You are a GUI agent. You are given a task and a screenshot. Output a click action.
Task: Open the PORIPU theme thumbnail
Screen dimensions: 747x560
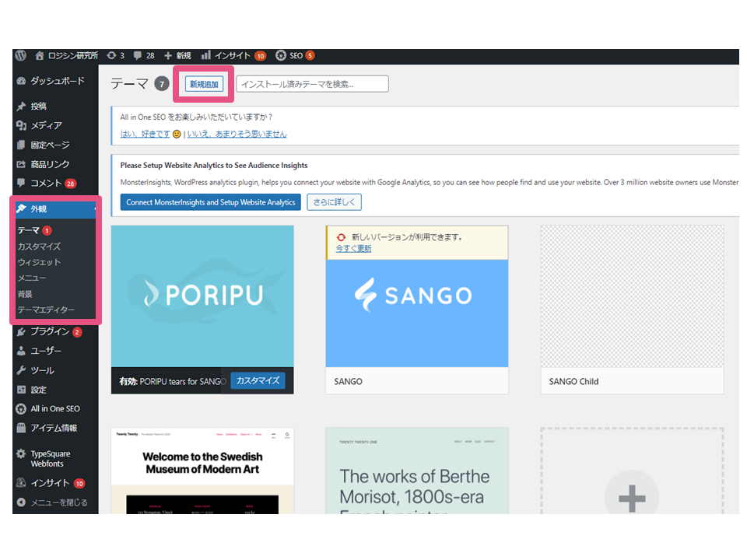point(202,296)
